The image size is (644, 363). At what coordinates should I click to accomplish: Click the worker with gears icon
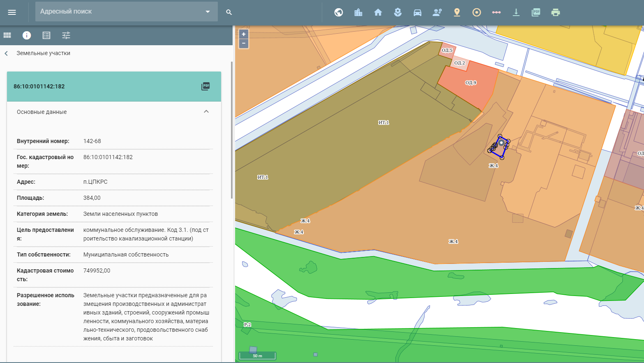point(437,12)
